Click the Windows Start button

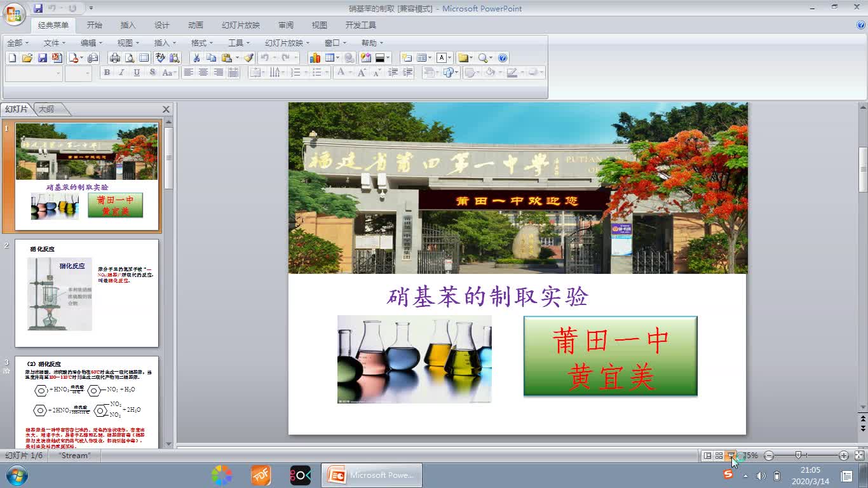[x=17, y=475]
